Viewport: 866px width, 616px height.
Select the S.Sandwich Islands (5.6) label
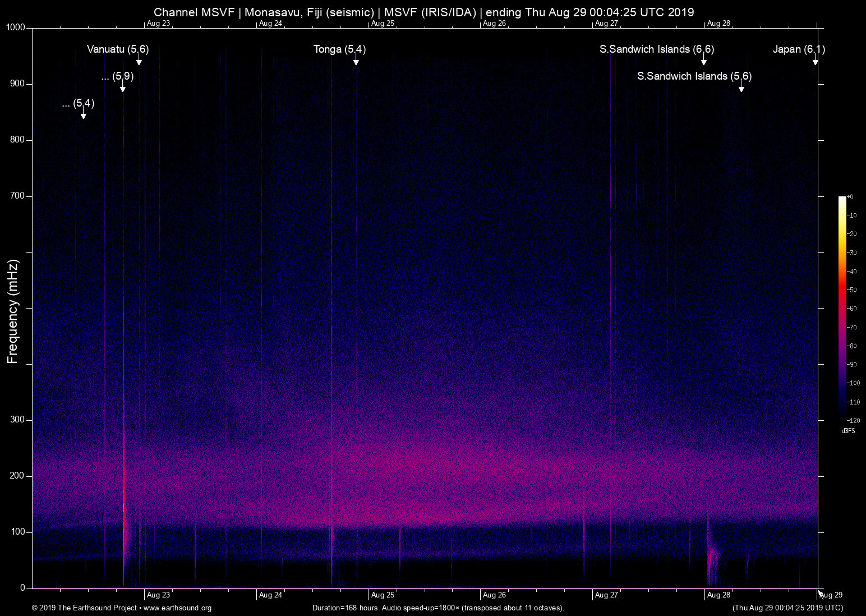[694, 76]
